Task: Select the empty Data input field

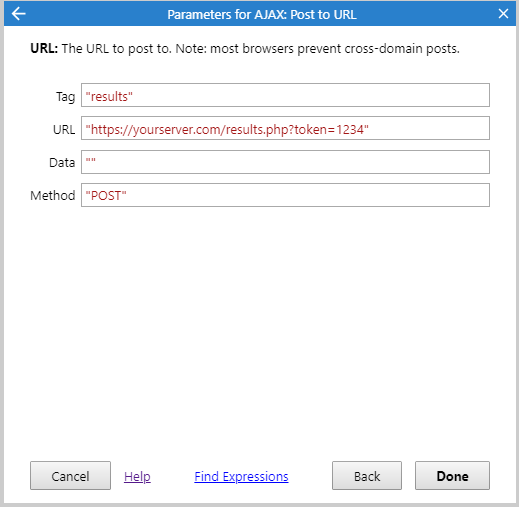Action: coord(285,162)
